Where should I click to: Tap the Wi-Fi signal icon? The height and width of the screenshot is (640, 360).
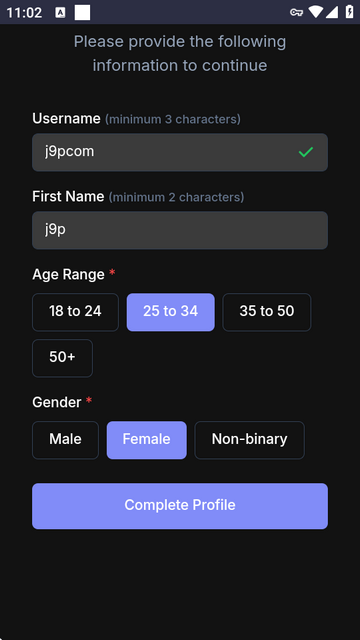point(316,12)
